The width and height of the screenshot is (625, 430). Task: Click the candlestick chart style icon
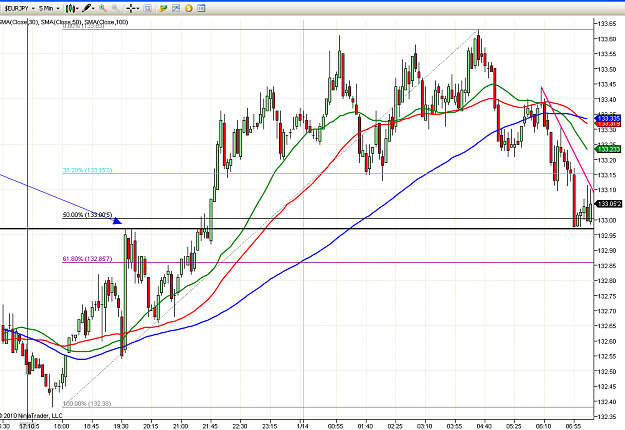[70, 8]
